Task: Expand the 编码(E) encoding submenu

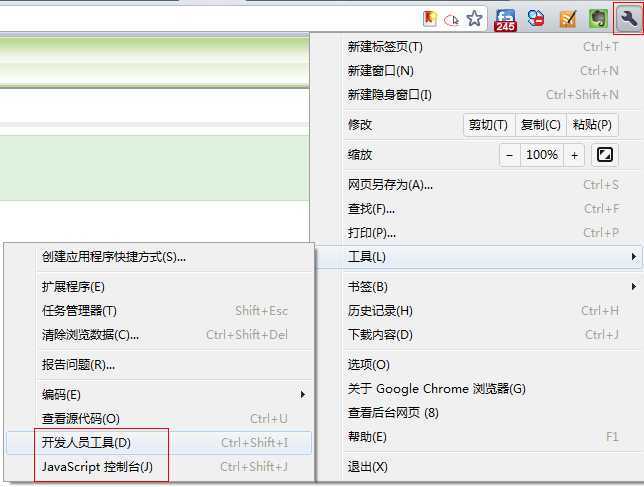Action: tap(159, 395)
